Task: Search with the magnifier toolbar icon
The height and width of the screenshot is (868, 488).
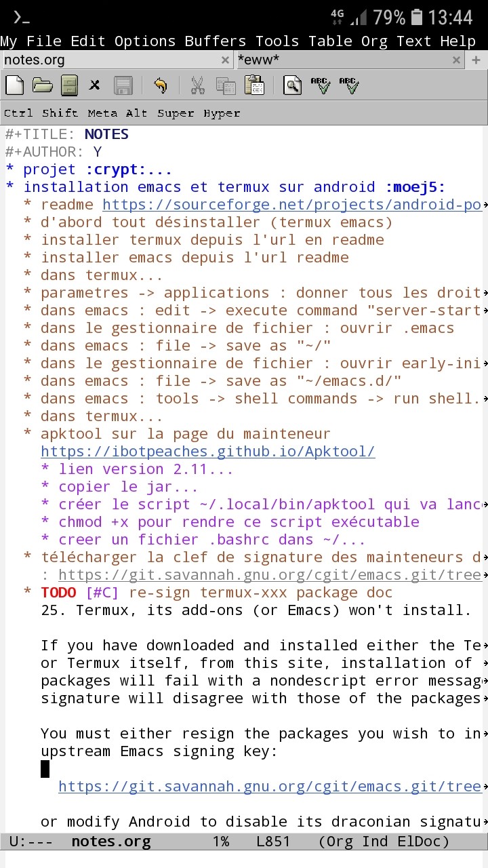Action: 292,85
